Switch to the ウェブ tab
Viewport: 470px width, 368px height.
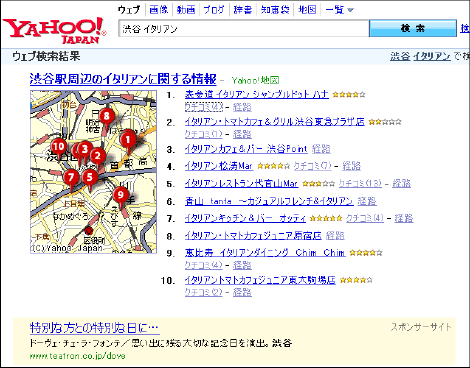pos(129,10)
